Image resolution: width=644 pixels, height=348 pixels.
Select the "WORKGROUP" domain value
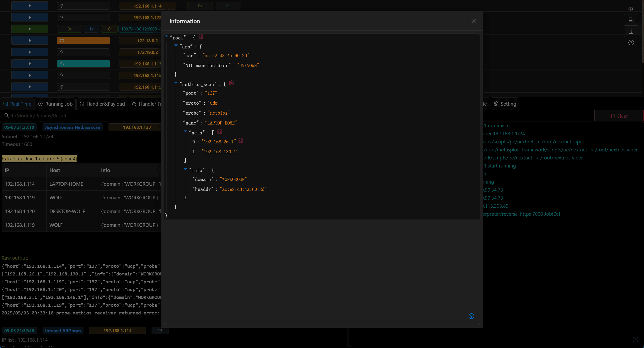click(x=233, y=179)
